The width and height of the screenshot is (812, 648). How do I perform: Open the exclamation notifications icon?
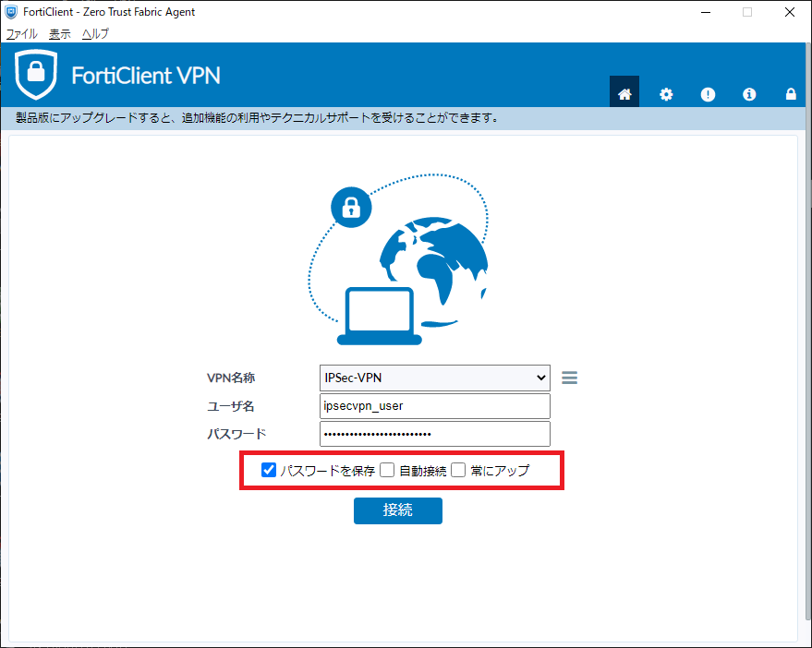click(708, 94)
